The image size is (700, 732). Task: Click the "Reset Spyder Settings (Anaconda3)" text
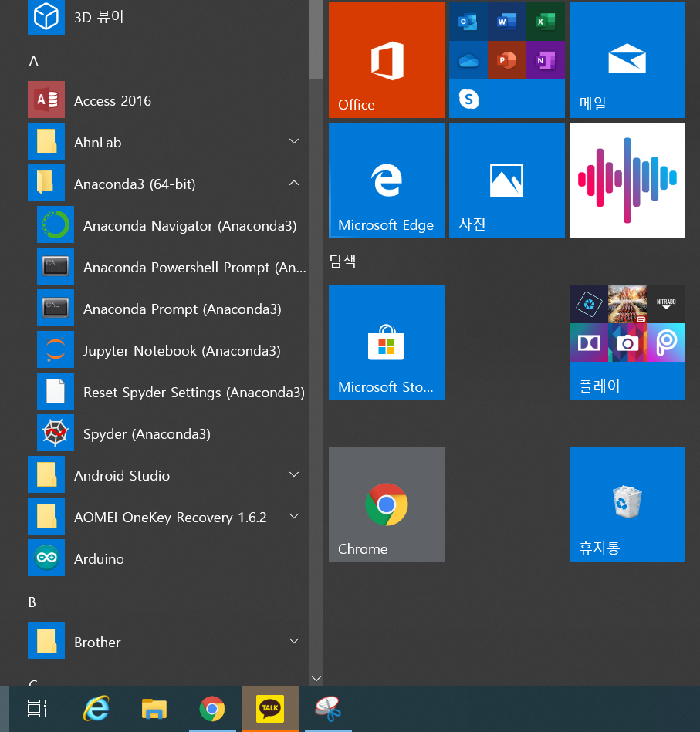(x=194, y=393)
